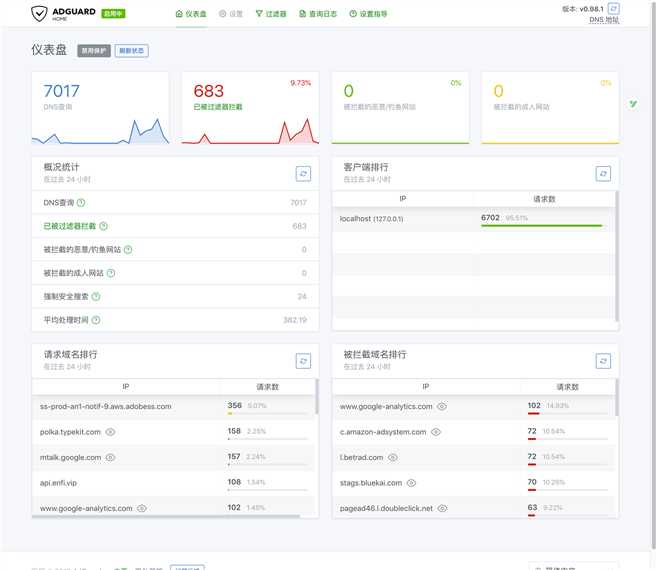Click help icon beside 强制安全搜索
Screen dimensions: 657x570
[x=96, y=296]
